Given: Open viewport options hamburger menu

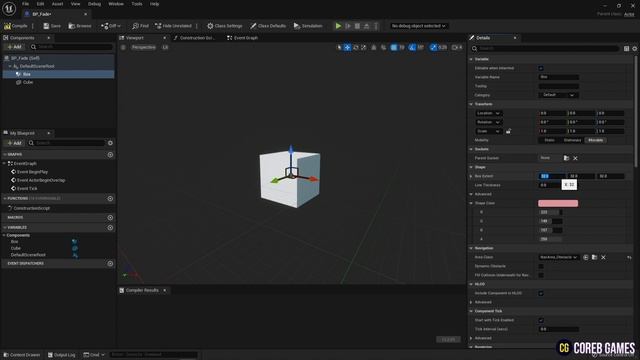Looking at the screenshot, I should coord(123,47).
